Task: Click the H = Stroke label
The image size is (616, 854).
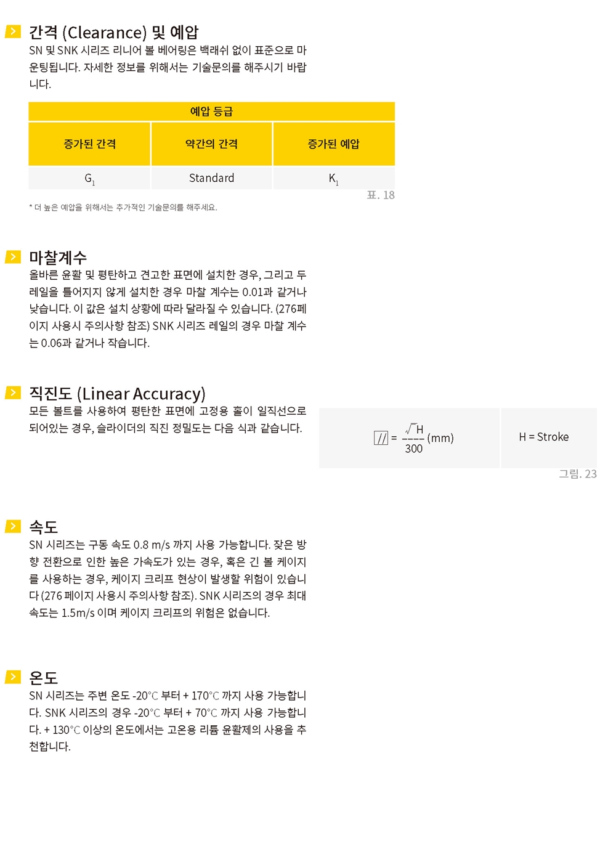Action: (x=543, y=437)
